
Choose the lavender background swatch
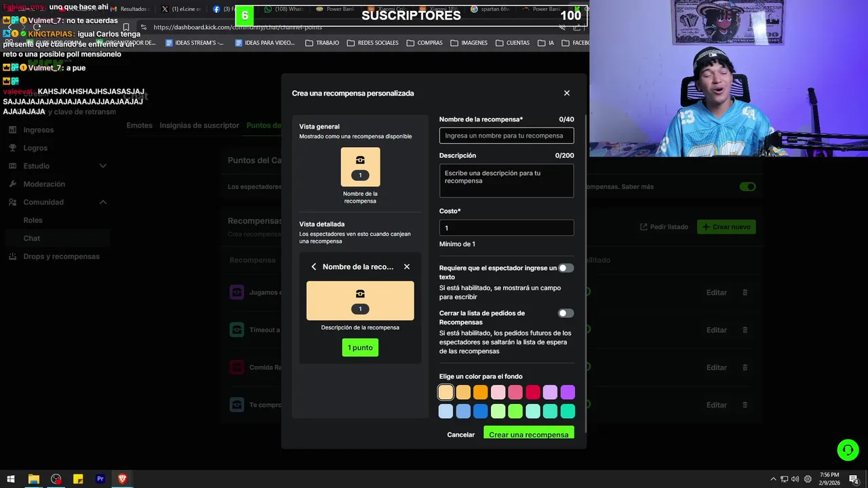coord(550,392)
